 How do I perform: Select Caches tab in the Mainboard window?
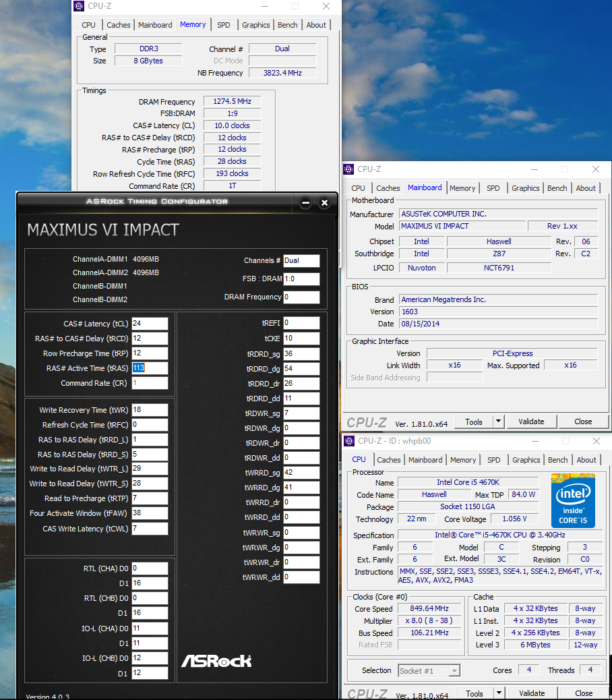388,188
